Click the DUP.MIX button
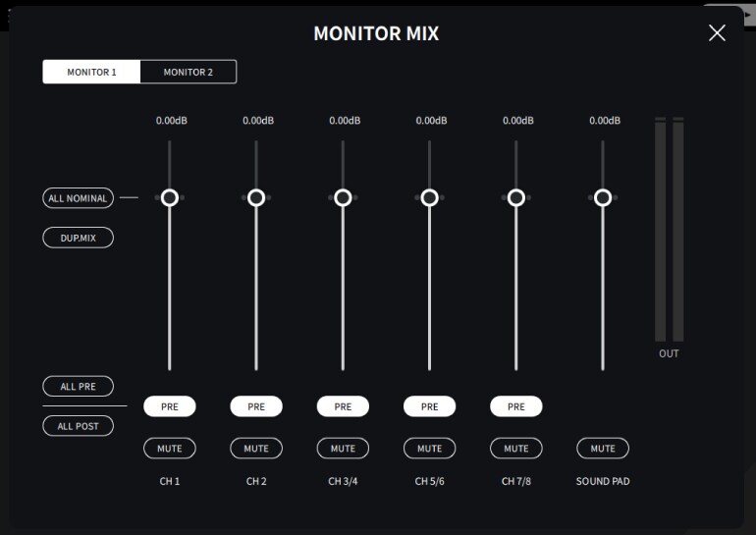The width and height of the screenshot is (756, 535). click(x=79, y=238)
